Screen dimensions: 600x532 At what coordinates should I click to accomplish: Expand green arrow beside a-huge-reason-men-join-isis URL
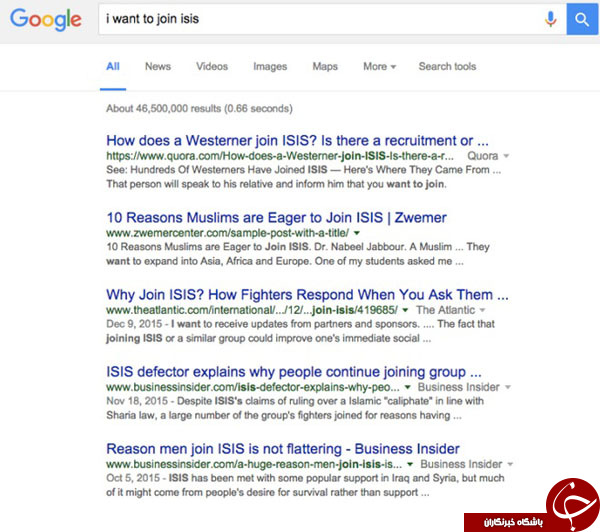click(410, 464)
